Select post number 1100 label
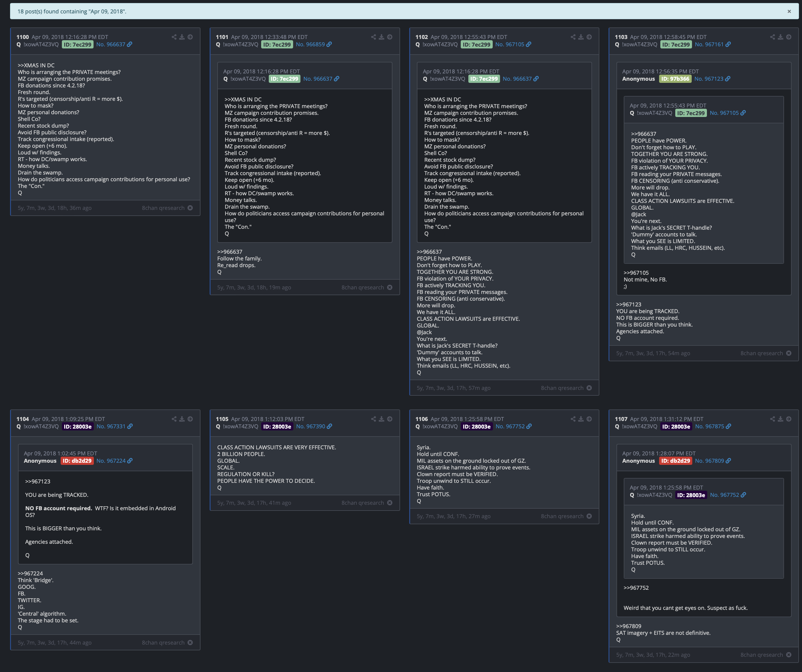Image resolution: width=802 pixels, height=672 pixels. click(x=23, y=37)
